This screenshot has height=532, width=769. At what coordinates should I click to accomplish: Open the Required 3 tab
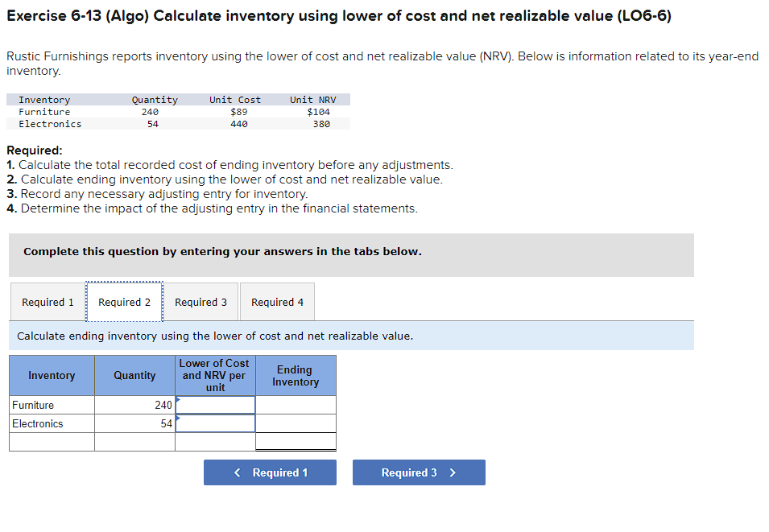point(201,301)
